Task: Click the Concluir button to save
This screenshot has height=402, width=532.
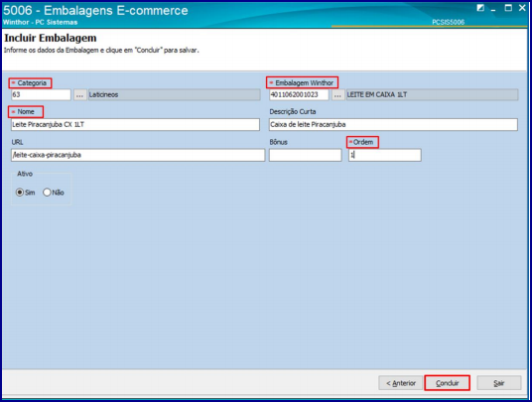Action: (447, 383)
